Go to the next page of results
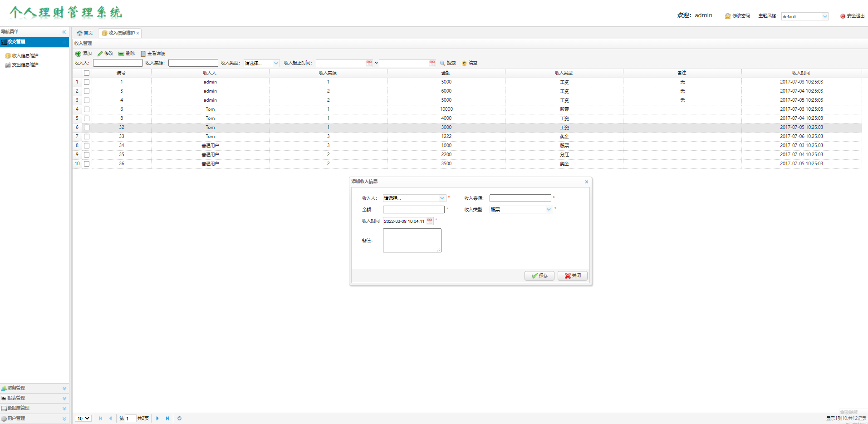868x424 pixels. (x=157, y=419)
